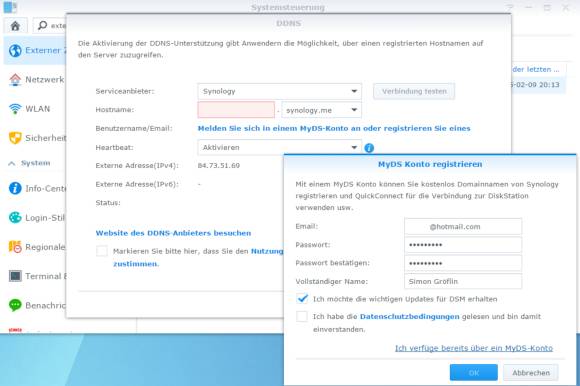Open the Heartbeat Aktivieren dropdown
The width and height of the screenshot is (580, 386).
(279, 147)
